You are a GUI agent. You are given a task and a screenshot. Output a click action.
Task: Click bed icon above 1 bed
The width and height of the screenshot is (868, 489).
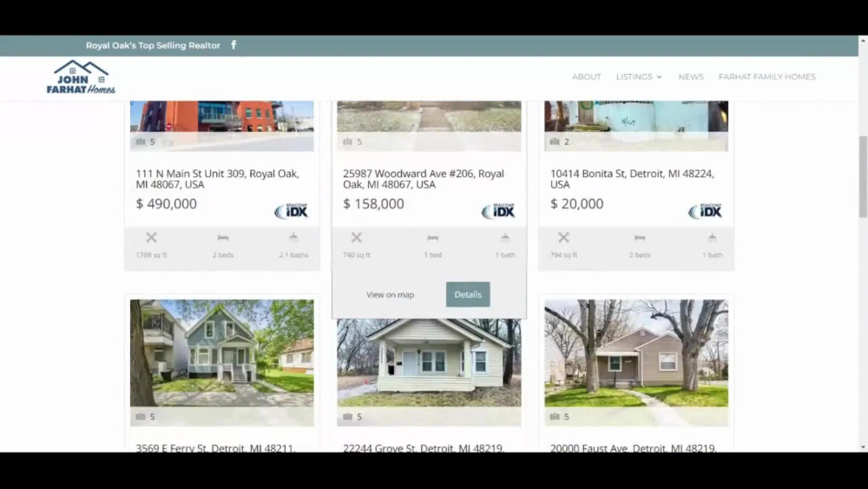[433, 238]
